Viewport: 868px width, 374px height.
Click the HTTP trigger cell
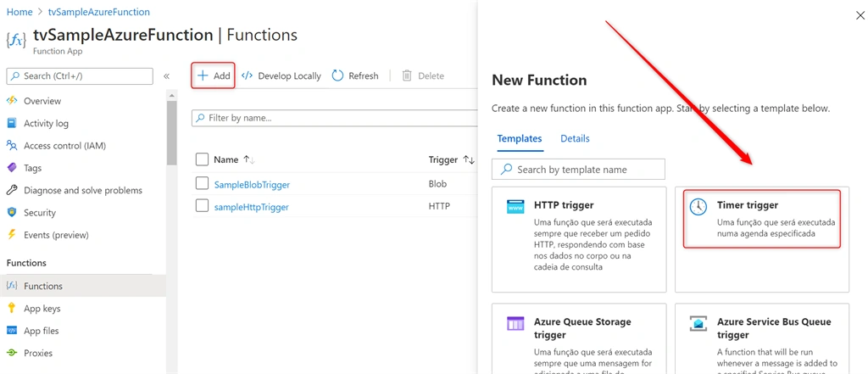click(439, 207)
